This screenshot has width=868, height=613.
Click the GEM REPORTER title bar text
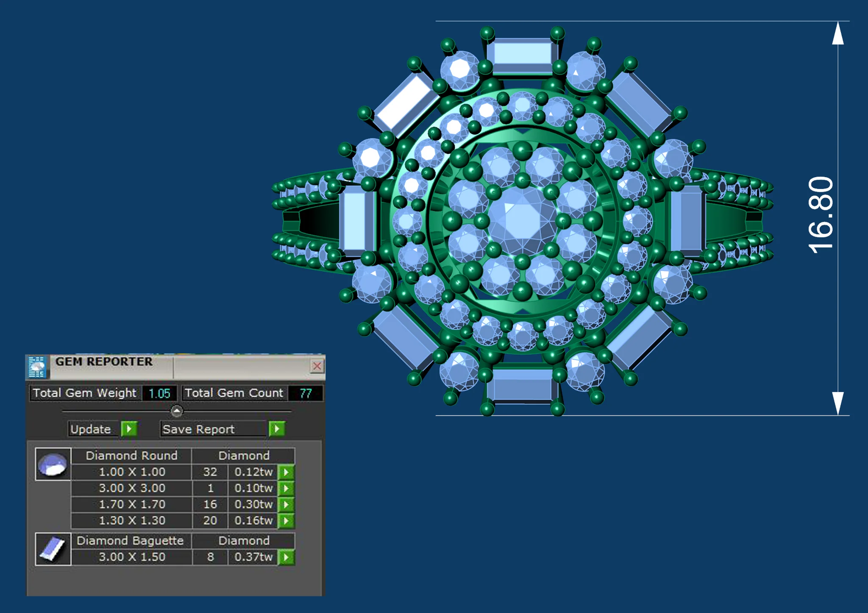pyautogui.click(x=104, y=361)
